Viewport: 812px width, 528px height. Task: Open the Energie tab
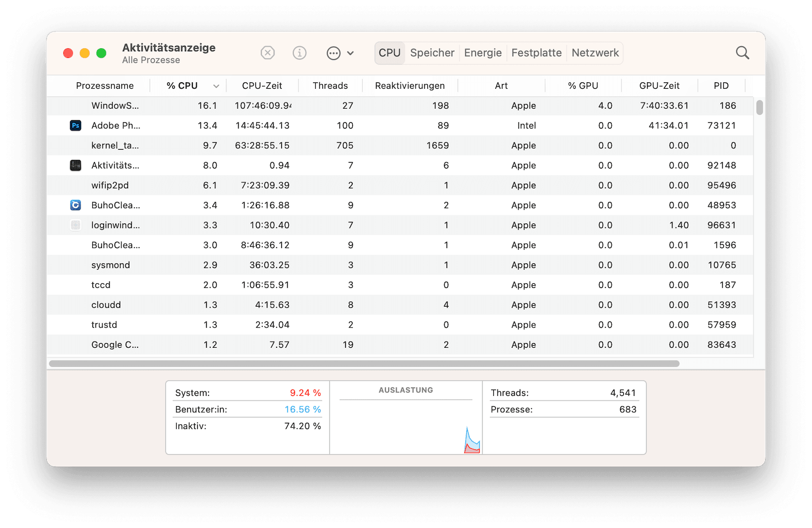coord(483,53)
